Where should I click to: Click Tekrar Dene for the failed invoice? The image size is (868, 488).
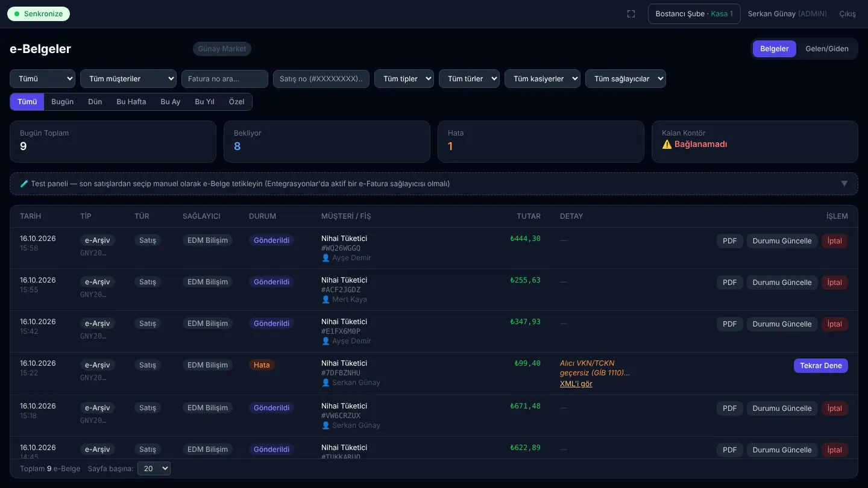[821, 366]
